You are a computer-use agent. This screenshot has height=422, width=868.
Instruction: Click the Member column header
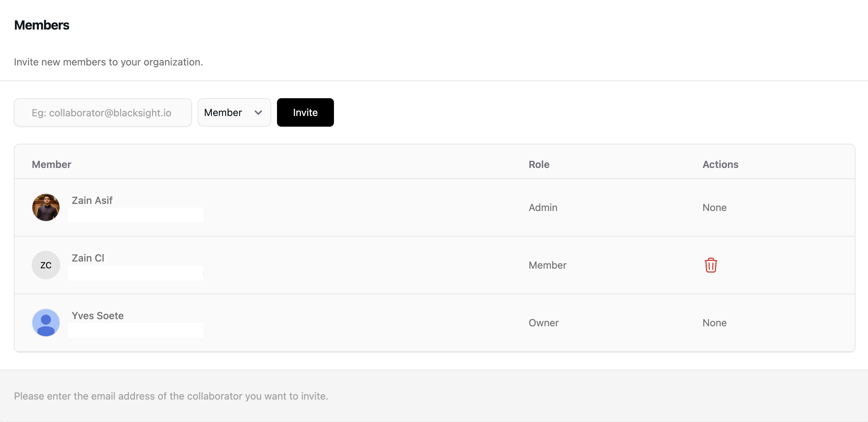pyautogui.click(x=52, y=164)
